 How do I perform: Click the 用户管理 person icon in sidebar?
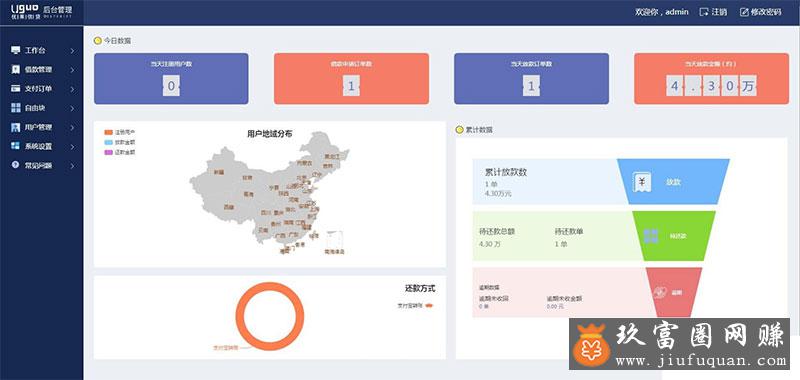[x=15, y=127]
